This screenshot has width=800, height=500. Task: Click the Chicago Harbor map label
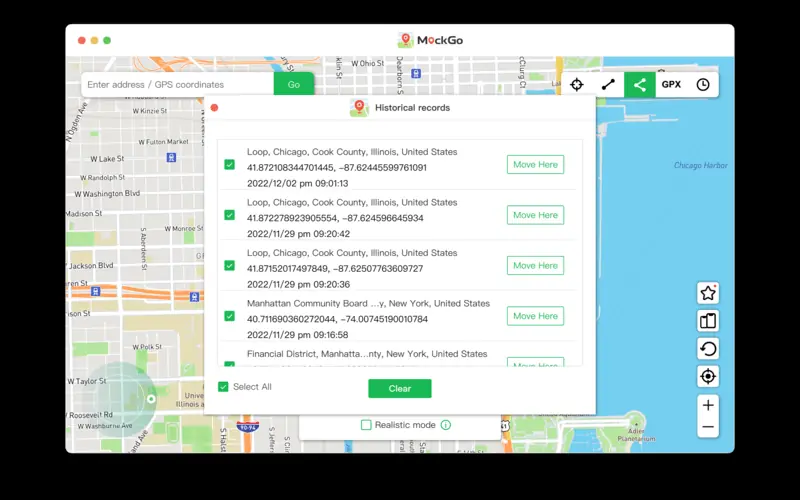pos(701,165)
